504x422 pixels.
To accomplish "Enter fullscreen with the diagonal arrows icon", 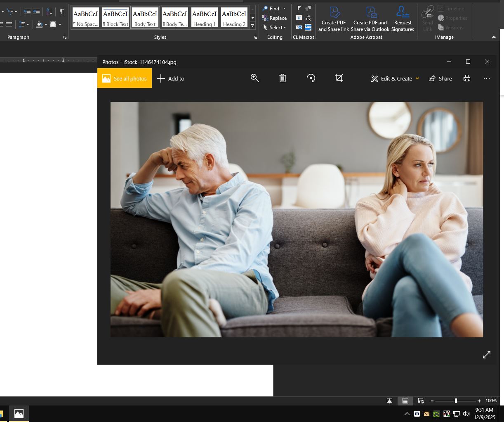I will click(487, 355).
